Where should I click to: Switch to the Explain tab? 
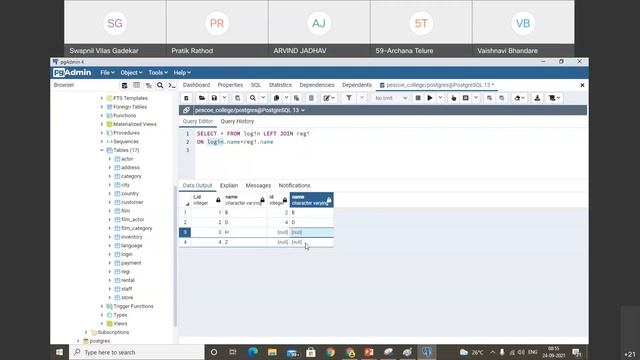tap(229, 185)
